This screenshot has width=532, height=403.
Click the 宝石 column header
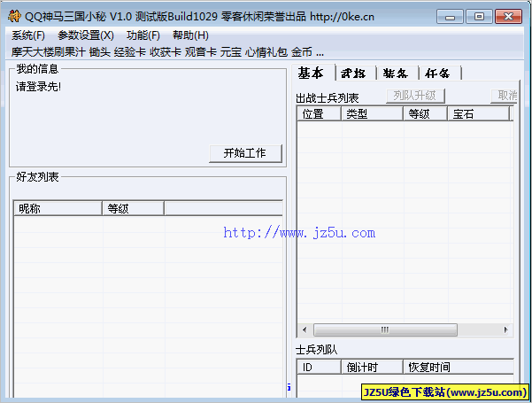479,113
